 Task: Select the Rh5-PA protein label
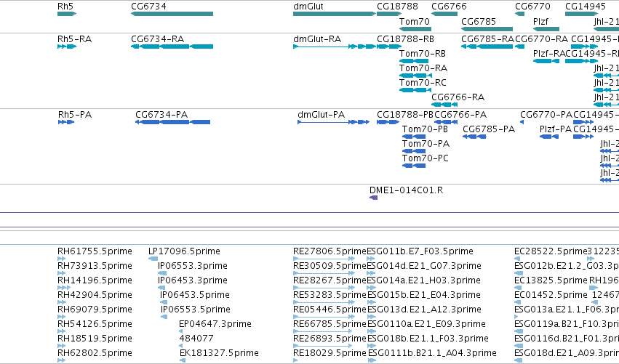[x=75, y=115]
